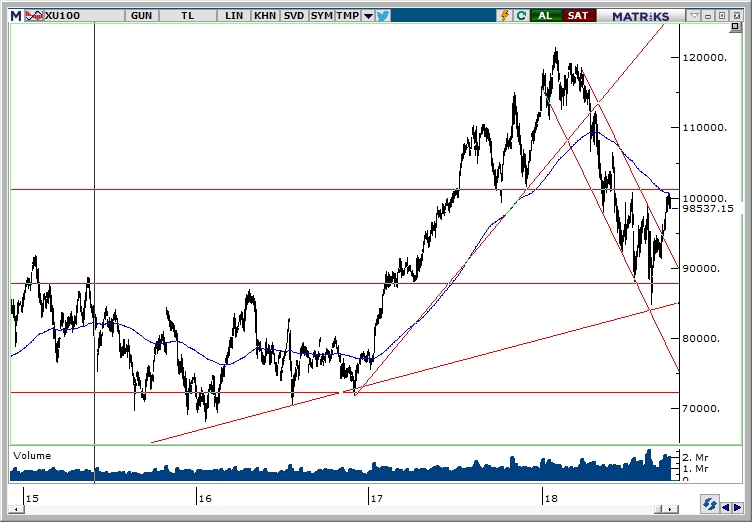This screenshot has height=522, width=752.
Task: Click the 110000. price axis label
Action: pos(705,128)
